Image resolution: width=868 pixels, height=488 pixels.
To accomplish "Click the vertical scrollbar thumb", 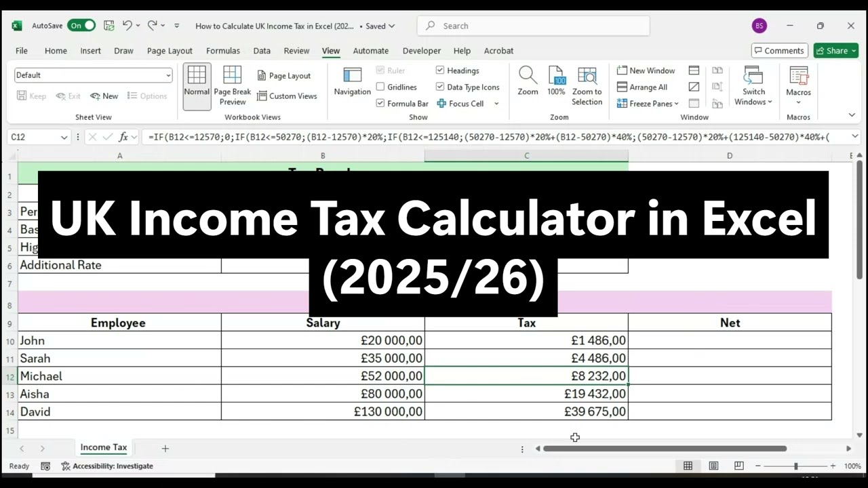I will tap(859, 220).
